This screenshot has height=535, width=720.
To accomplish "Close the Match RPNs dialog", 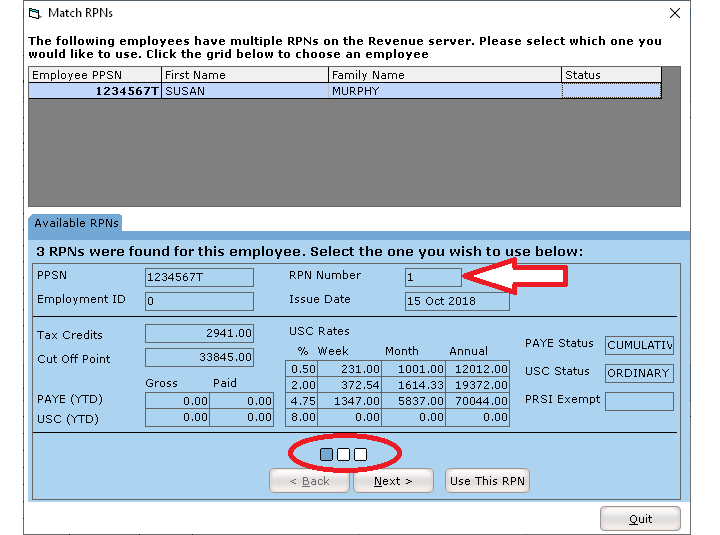I will click(673, 13).
